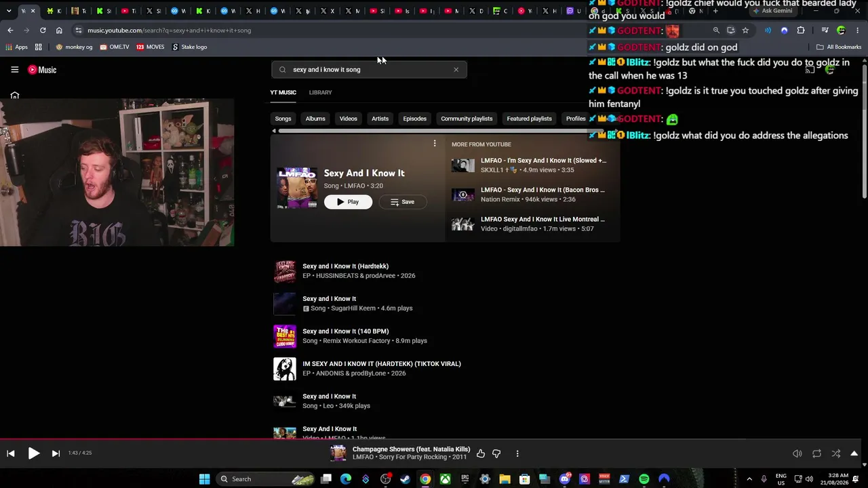This screenshot has width=868, height=488.
Task: Open Steam from the taskbar
Action: [406, 479]
